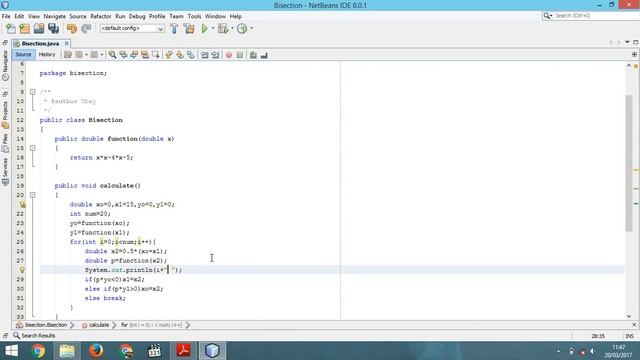Open dropdown arrow next to Run Project
This screenshot has width=640, height=360.
click(213, 28)
